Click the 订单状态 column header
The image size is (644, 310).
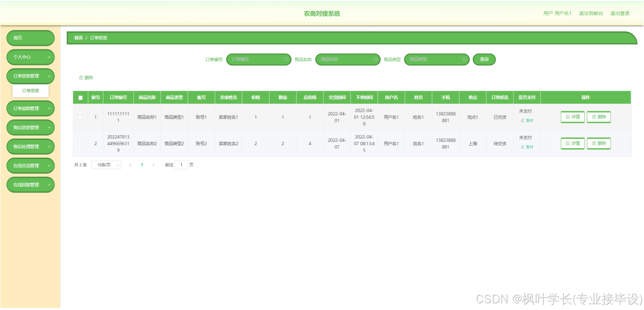coord(500,97)
